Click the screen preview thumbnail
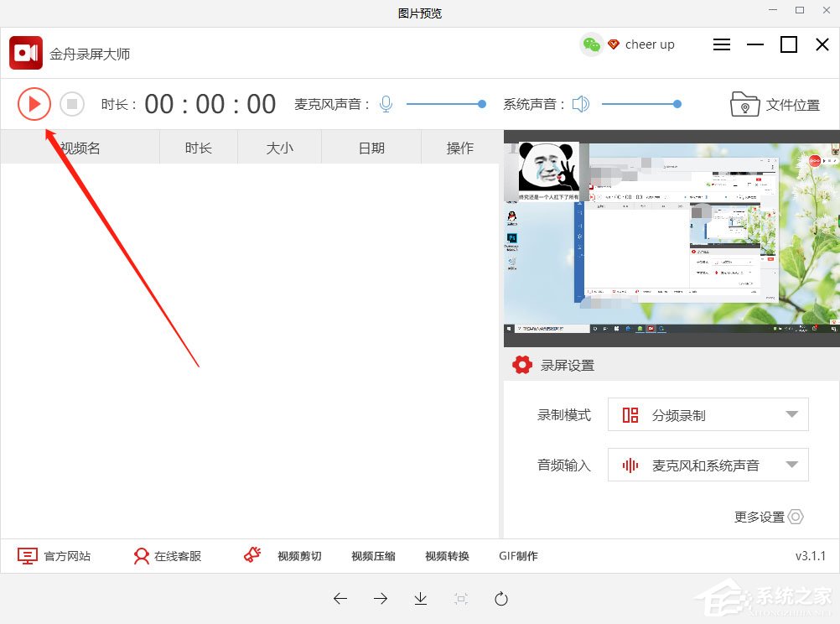The width and height of the screenshot is (840, 624). 671,235
